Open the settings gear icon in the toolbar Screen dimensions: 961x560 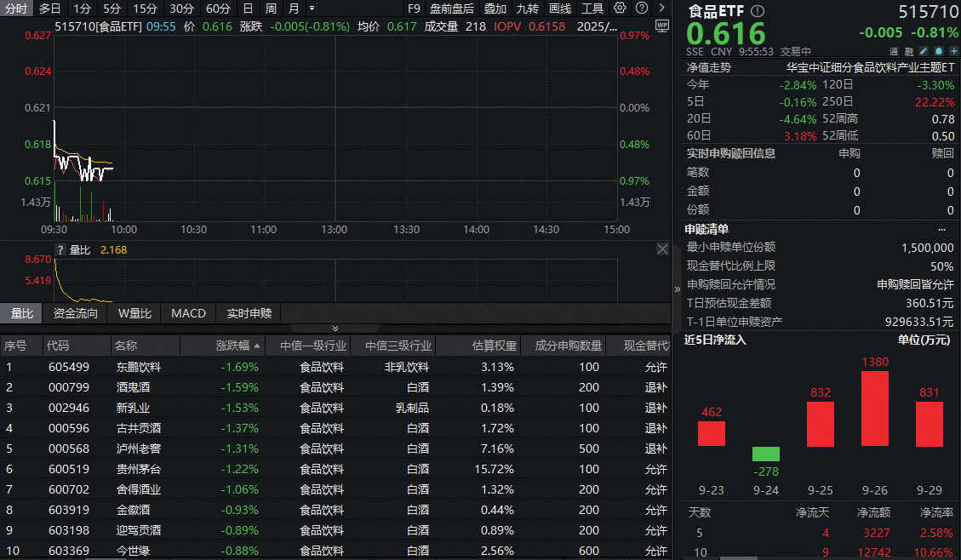tap(619, 9)
